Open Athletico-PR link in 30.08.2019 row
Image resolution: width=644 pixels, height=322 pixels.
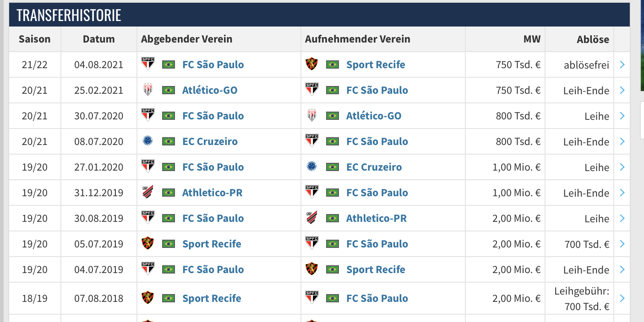377,218
